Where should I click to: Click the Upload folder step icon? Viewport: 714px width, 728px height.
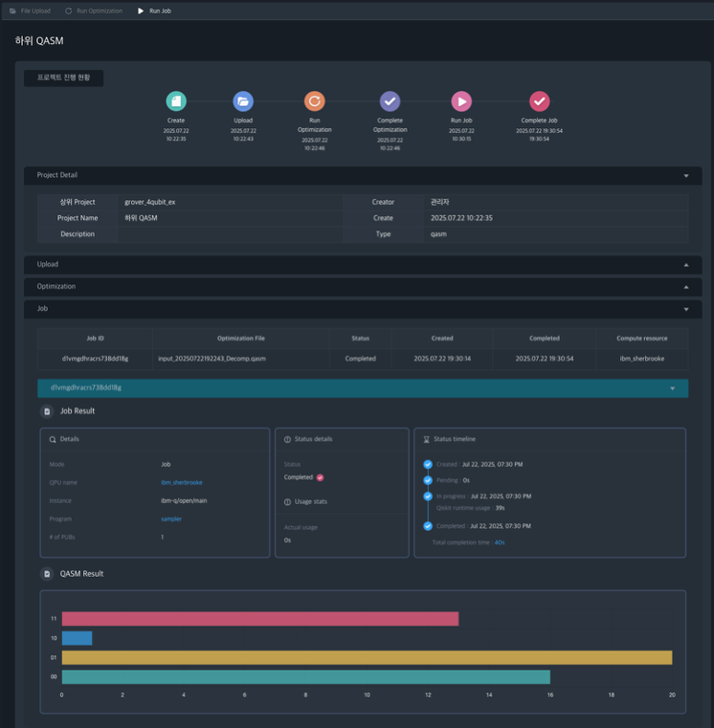(243, 101)
